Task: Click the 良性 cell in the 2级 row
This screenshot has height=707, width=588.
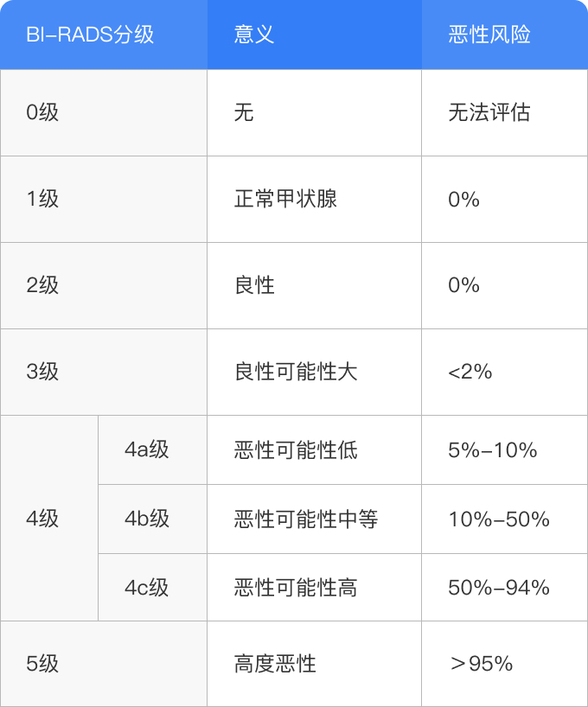Action: (254, 285)
